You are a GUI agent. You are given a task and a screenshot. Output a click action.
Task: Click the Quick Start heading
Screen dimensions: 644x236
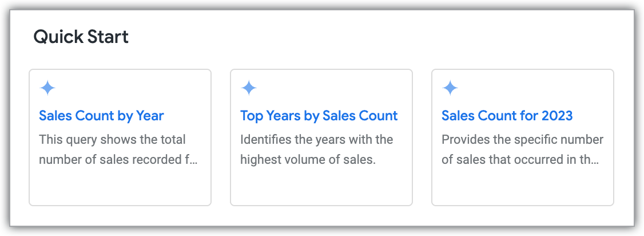(x=81, y=37)
